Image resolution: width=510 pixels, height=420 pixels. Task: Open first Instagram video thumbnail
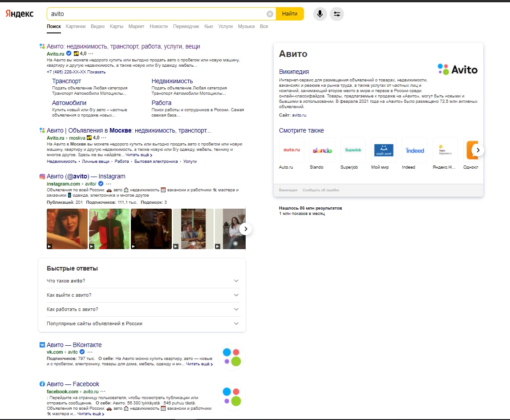(67, 229)
